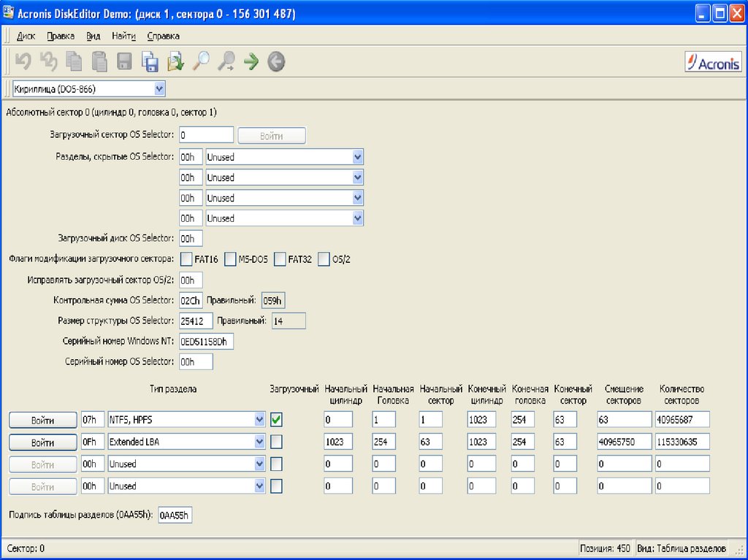This screenshot has height=560, width=748.
Task: Click the gray round back arrow icon
Action: point(276,62)
